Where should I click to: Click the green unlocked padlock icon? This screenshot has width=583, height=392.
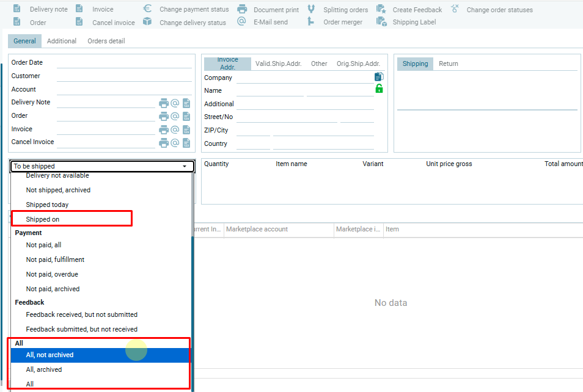(379, 89)
